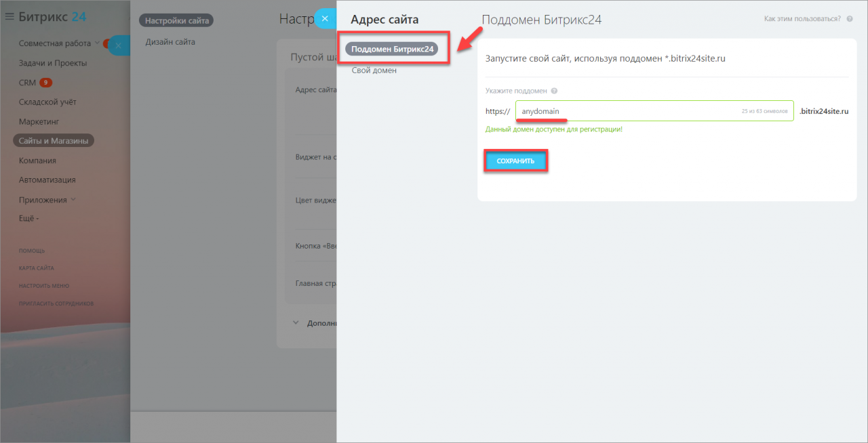Open the Дизайн сайта section
The width and height of the screenshot is (868, 443).
[x=170, y=42]
